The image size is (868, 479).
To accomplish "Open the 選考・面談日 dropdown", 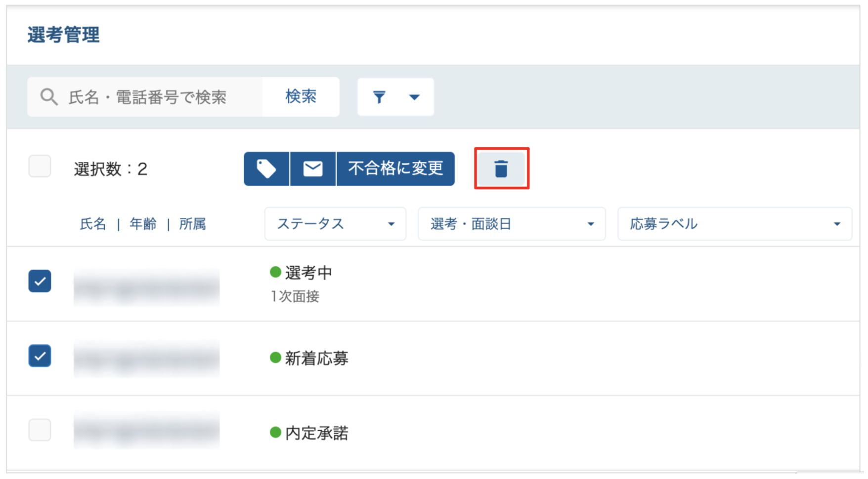I will click(512, 224).
